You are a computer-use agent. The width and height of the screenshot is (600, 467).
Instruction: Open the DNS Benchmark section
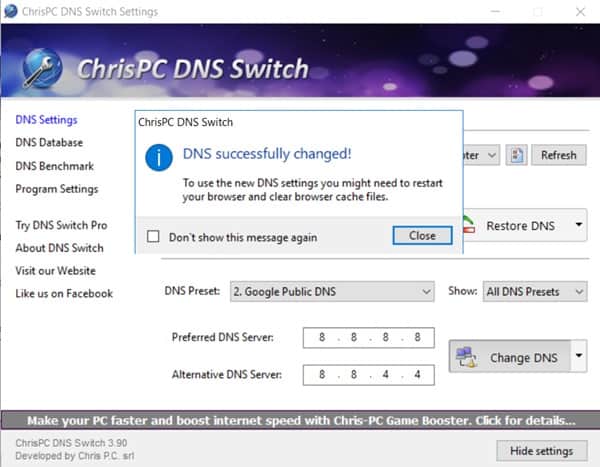54,166
